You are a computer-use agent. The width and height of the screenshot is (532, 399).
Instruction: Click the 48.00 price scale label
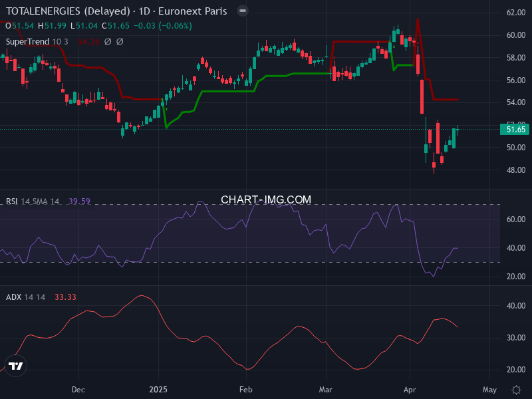516,170
